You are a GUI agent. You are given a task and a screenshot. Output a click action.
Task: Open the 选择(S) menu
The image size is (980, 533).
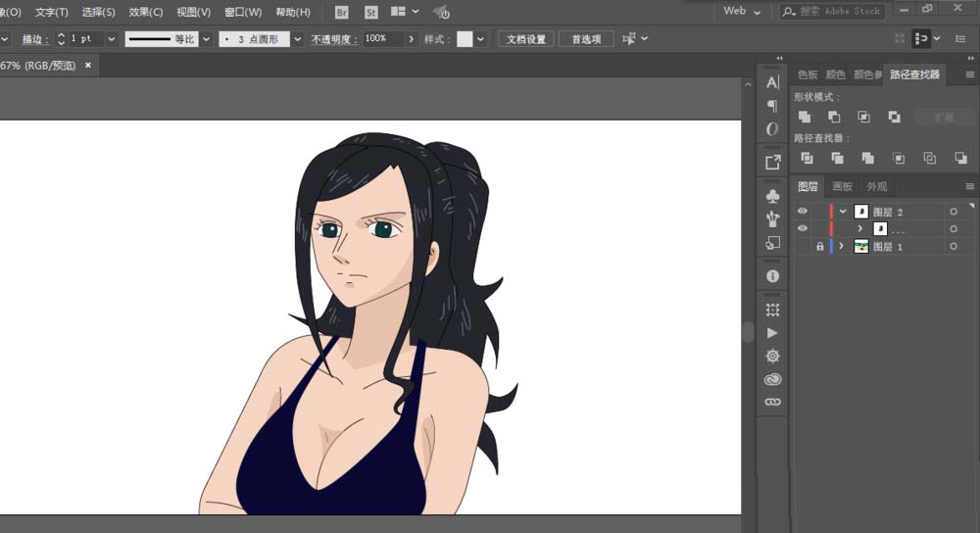click(x=98, y=12)
